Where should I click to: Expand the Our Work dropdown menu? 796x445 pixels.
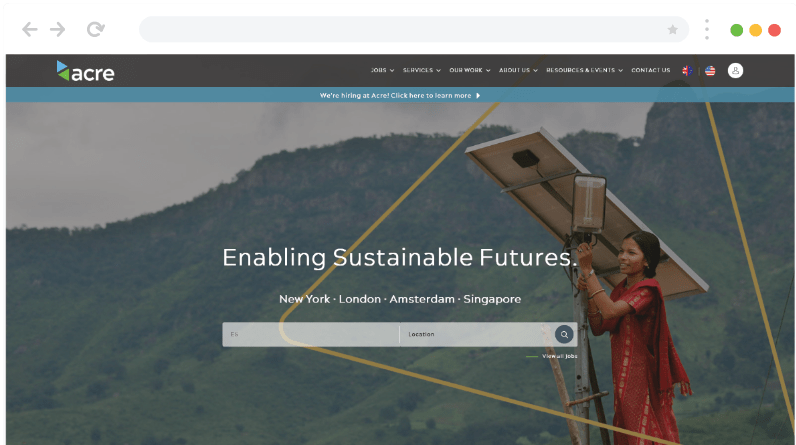[470, 70]
